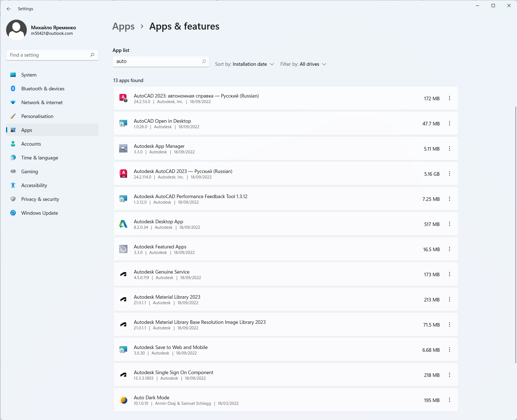Click the m50421@outlook.com account email
Image resolution: width=517 pixels, height=420 pixels.
tap(52, 33)
